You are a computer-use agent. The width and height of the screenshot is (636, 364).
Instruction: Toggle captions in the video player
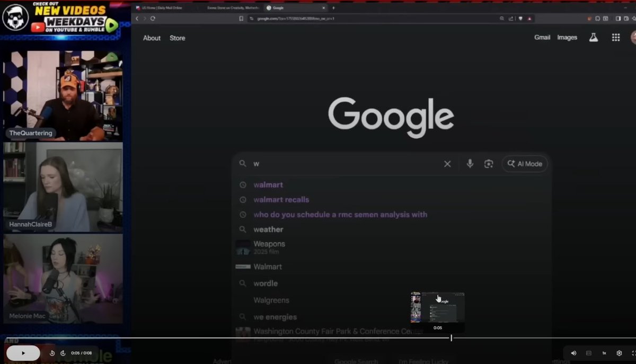[589, 353]
